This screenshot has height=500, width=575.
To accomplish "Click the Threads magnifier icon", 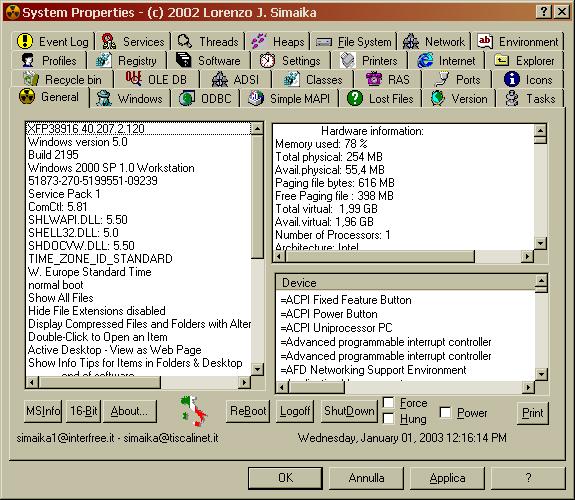I will click(185, 41).
